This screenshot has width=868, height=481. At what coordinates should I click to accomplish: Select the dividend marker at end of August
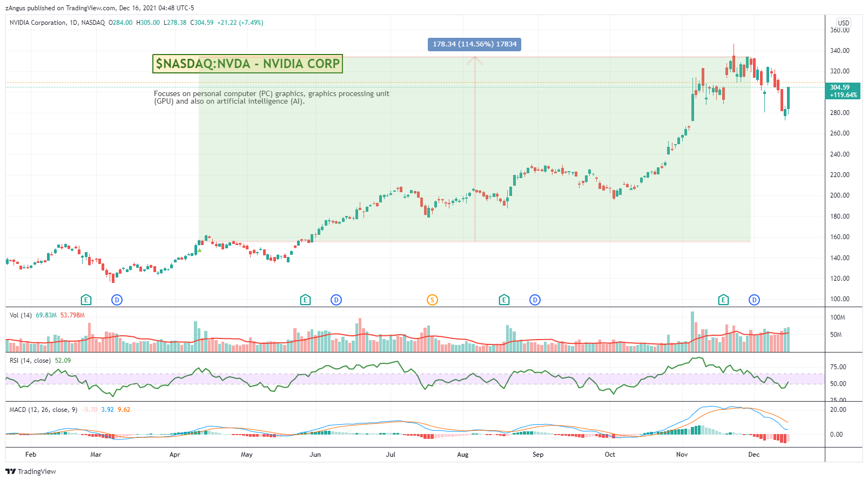click(535, 300)
